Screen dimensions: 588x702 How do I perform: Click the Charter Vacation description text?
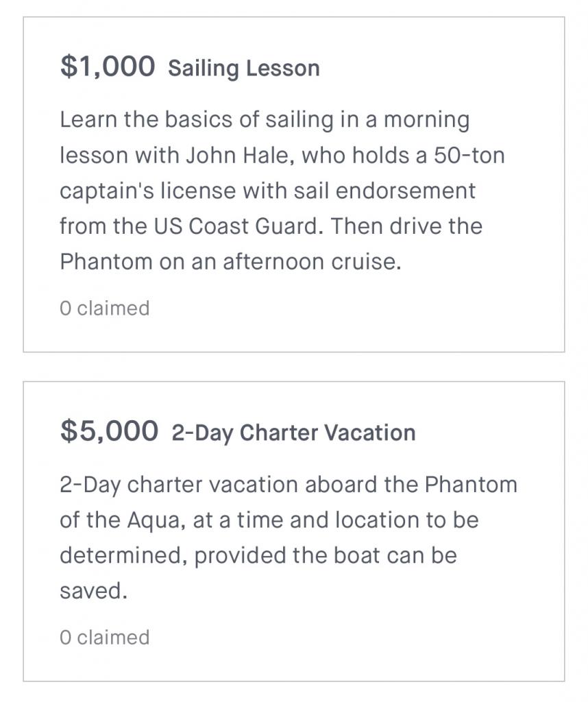(289, 537)
